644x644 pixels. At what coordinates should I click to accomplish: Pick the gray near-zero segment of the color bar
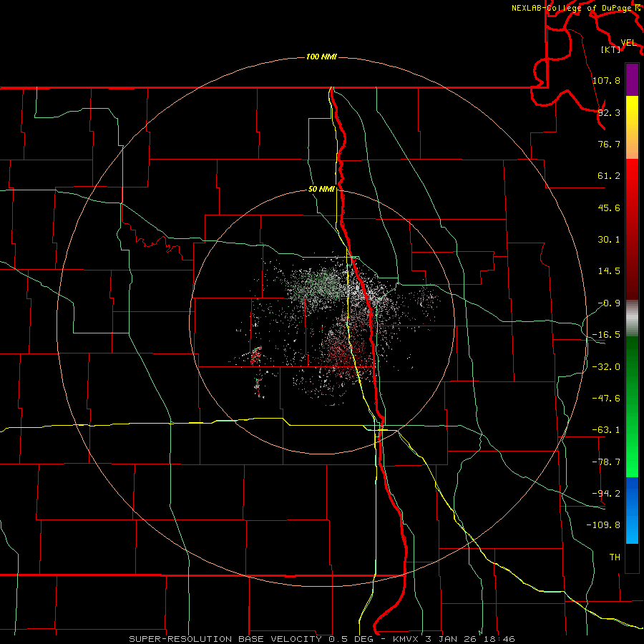632,318
